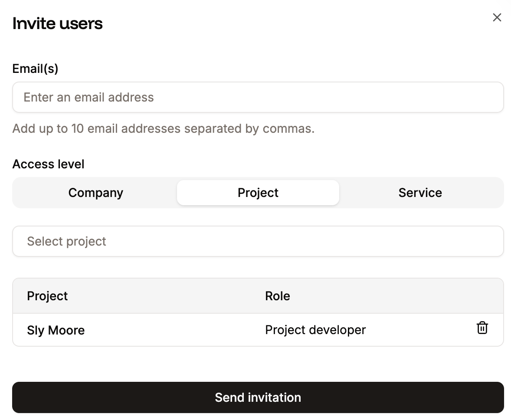Click the X in the top right corner
The width and height of the screenshot is (511, 420).
[497, 17]
